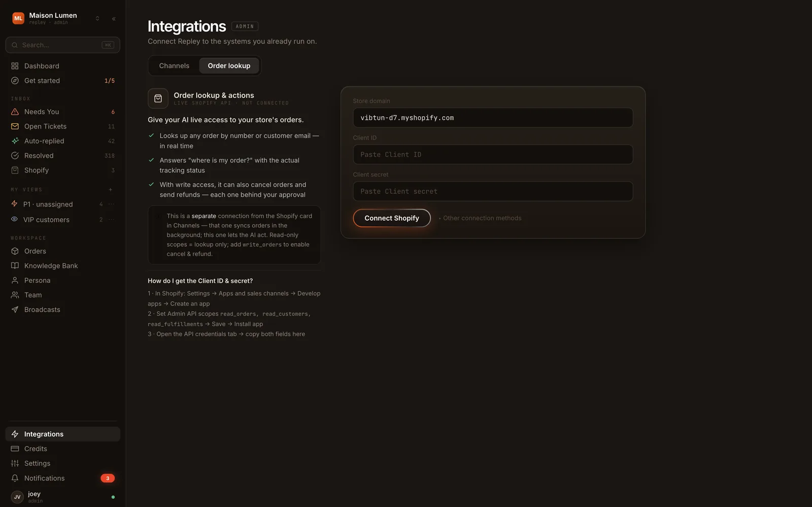Switch to the Channels tab
This screenshot has height=507, width=812.
point(174,66)
